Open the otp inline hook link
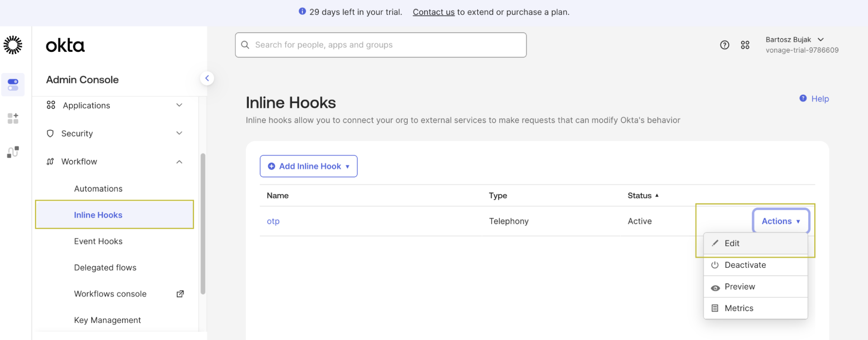Image resolution: width=868 pixels, height=340 pixels. (273, 221)
